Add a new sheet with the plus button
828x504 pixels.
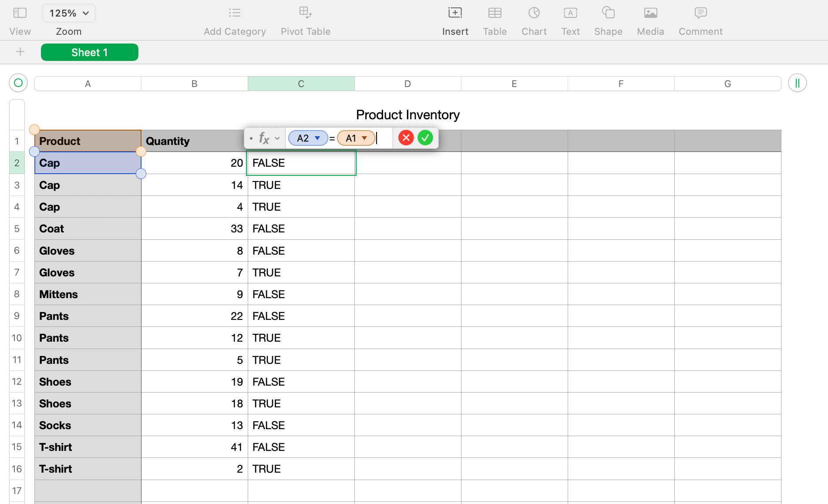(20, 52)
